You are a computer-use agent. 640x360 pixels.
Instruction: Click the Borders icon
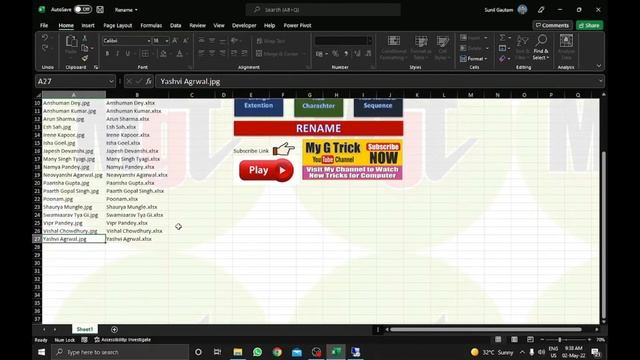145,54
